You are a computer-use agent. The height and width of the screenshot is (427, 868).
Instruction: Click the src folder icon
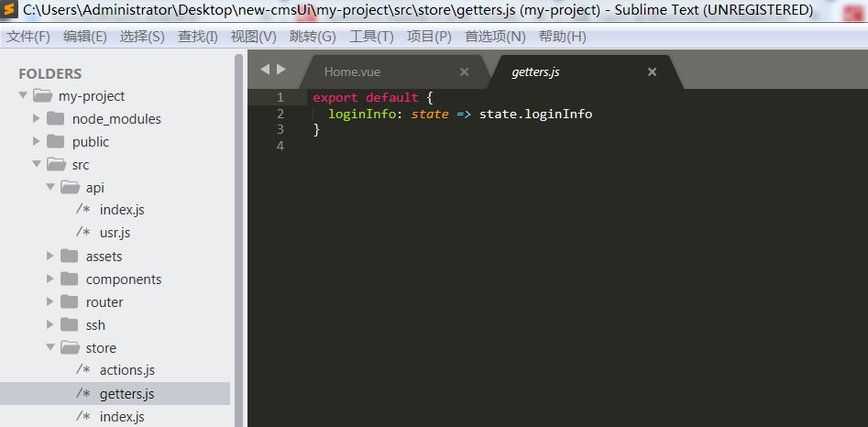pyautogui.click(x=56, y=164)
